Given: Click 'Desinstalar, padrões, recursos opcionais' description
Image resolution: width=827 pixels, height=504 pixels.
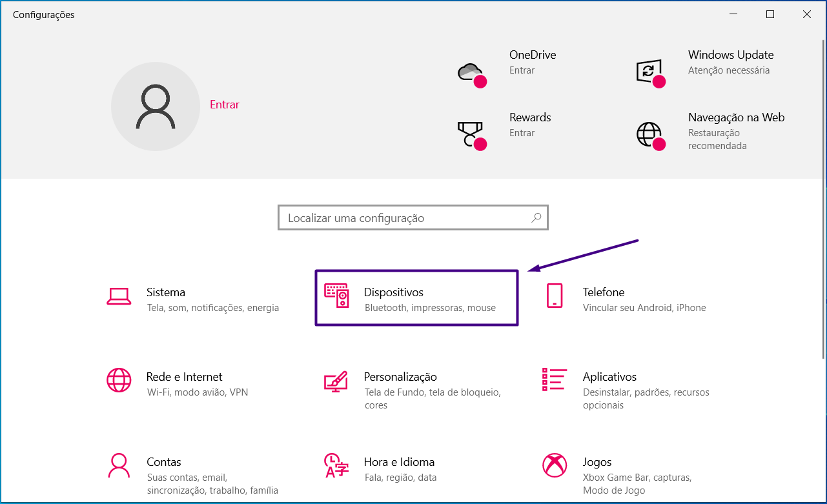Looking at the screenshot, I should pyautogui.click(x=646, y=399).
